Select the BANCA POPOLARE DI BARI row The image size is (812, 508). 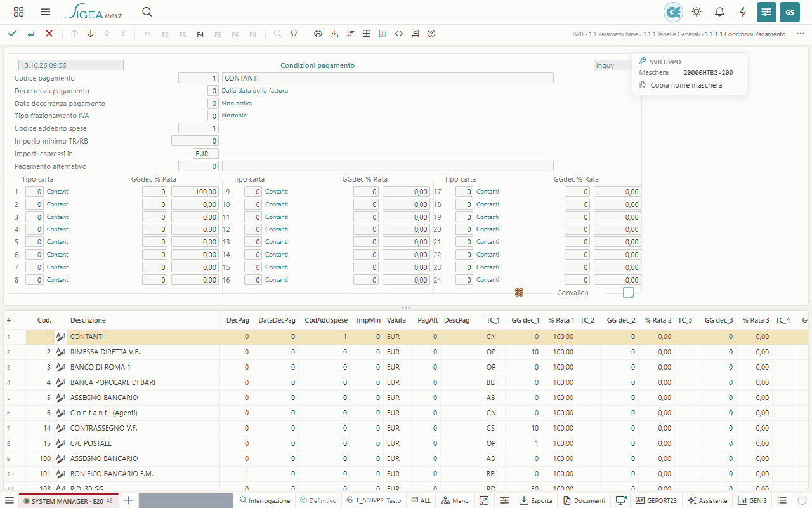tap(406, 382)
